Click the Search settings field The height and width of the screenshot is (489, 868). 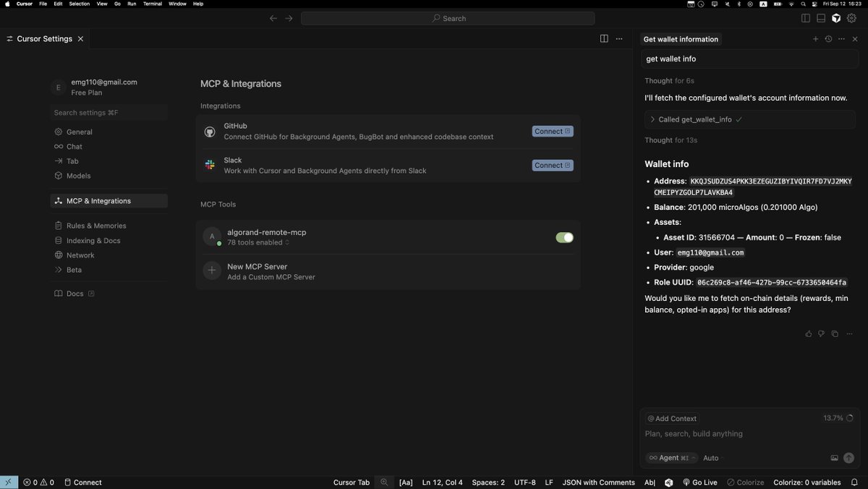(x=109, y=113)
